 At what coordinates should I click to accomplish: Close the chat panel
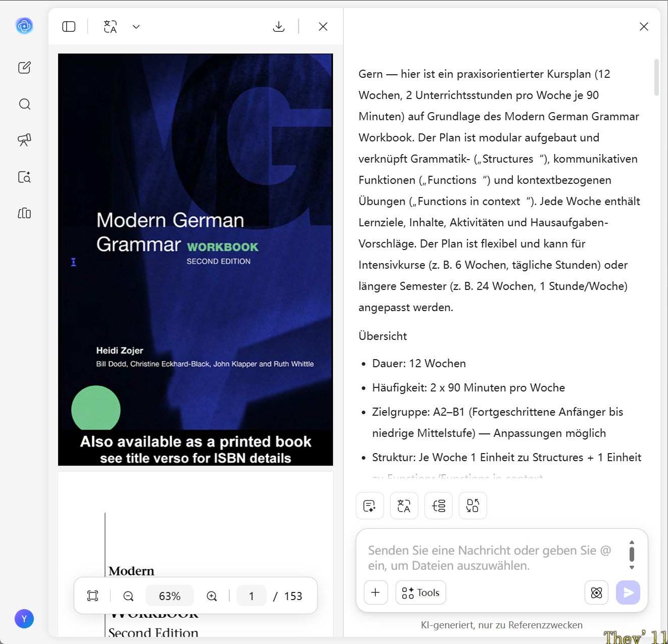click(644, 27)
